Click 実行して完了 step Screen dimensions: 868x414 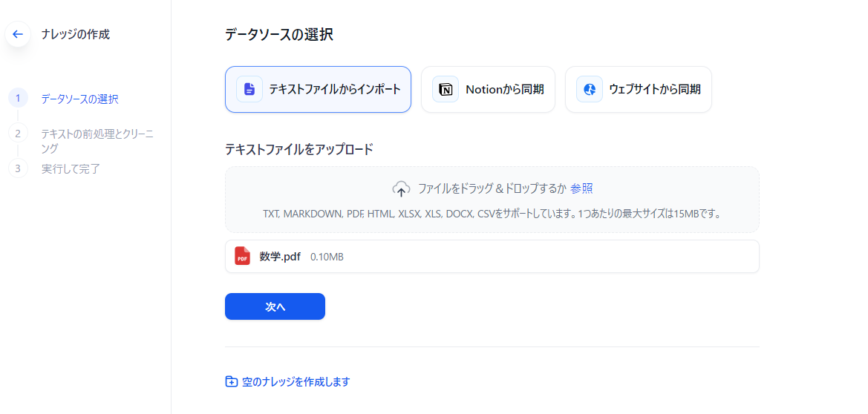[x=71, y=169]
